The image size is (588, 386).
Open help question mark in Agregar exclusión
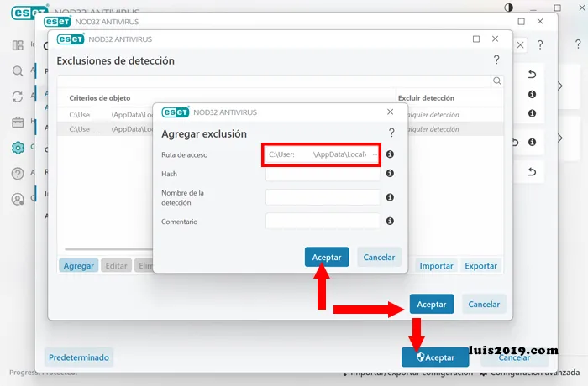coord(391,133)
